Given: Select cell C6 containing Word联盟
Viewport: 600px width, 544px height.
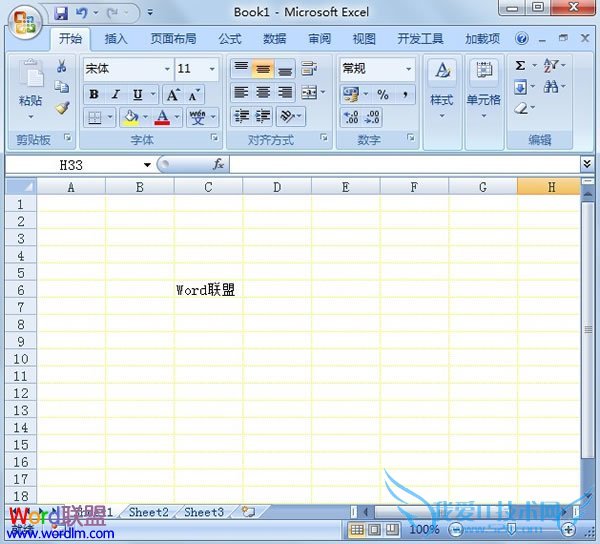Looking at the screenshot, I should [x=208, y=290].
